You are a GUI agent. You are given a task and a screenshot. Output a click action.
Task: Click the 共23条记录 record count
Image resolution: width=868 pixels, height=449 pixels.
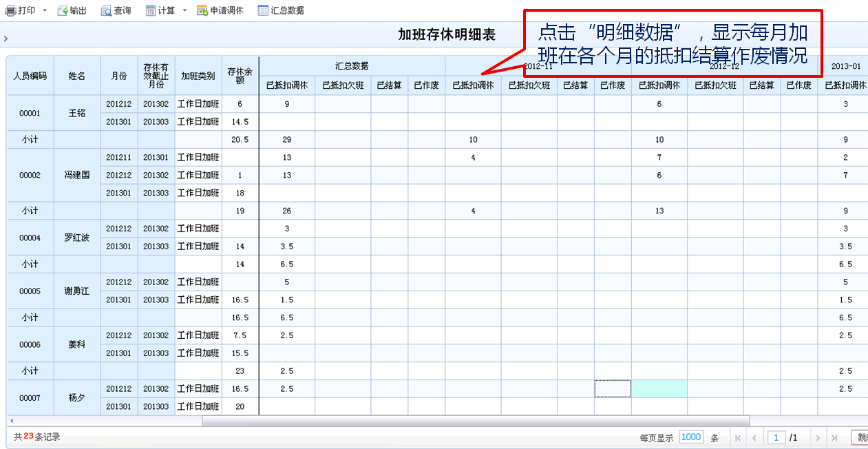pos(37,437)
